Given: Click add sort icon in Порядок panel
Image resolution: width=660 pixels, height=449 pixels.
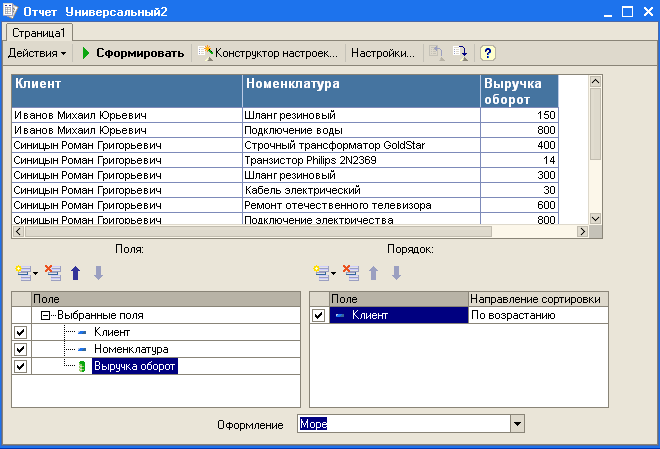Looking at the screenshot, I should pyautogui.click(x=321, y=272).
